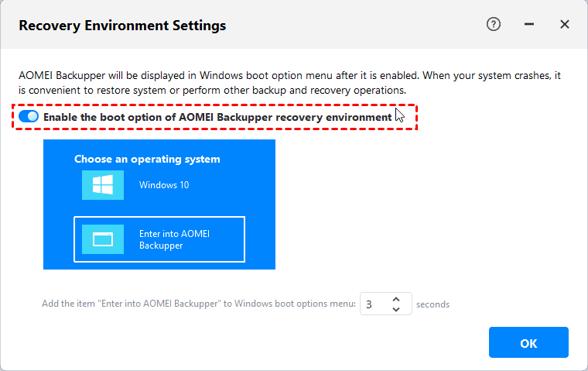Click the "Recovery Environment Settings" title text
Image resolution: width=588 pixels, height=371 pixels.
[x=122, y=26]
